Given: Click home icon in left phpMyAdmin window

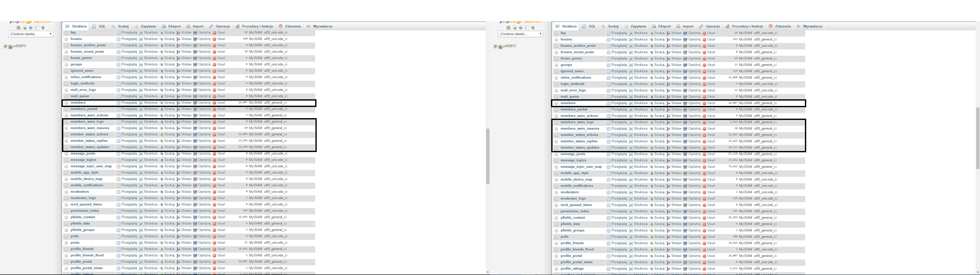Looking at the screenshot, I should [x=18, y=28].
